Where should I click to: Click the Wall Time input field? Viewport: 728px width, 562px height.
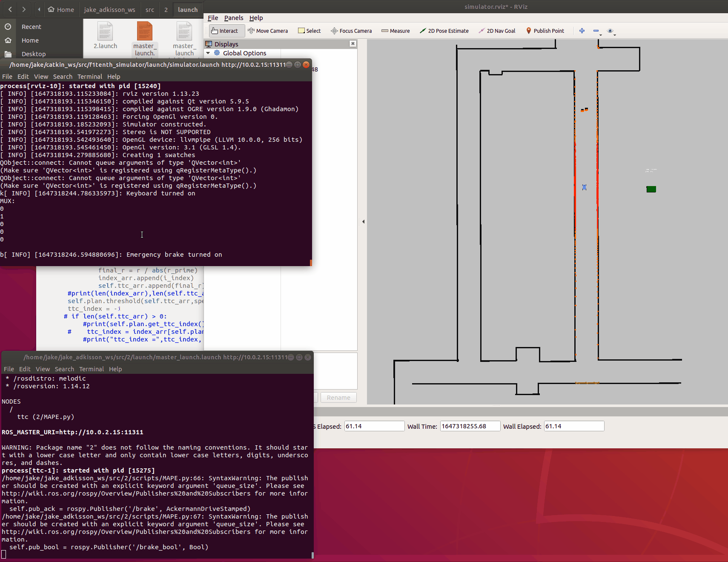point(470,426)
